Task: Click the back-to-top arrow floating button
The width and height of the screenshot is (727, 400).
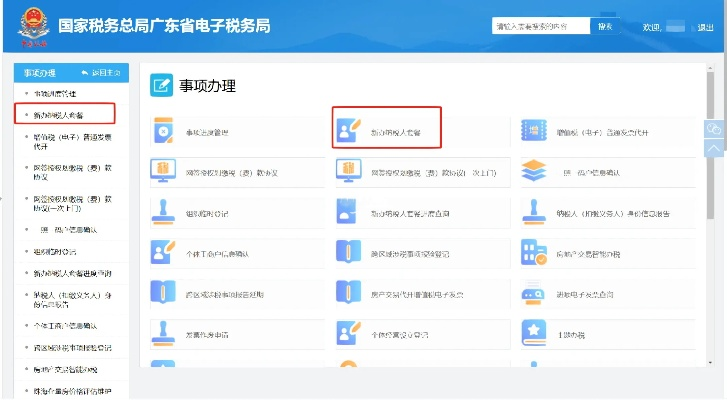Action: click(713, 148)
